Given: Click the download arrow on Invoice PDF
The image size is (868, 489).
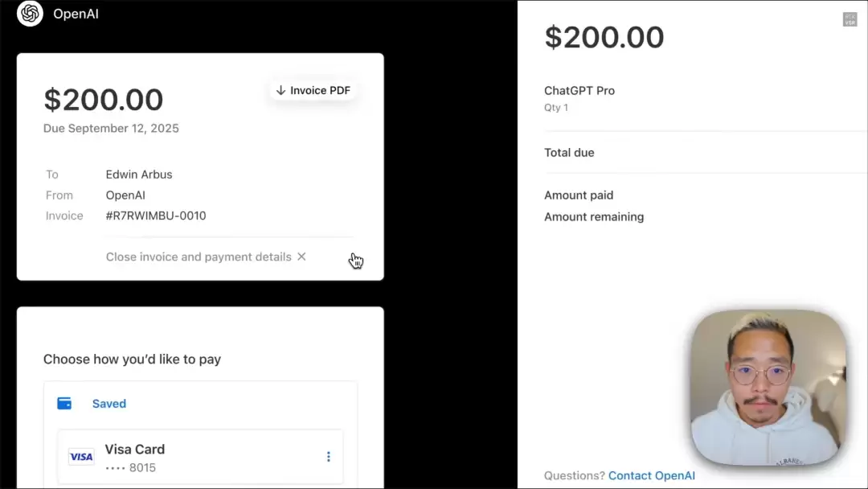Looking at the screenshot, I should pos(280,90).
